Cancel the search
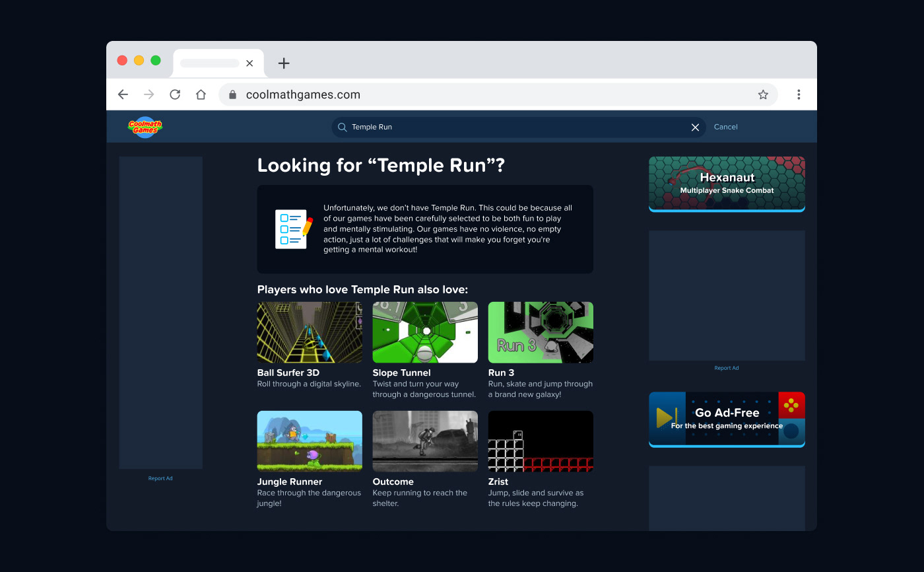 [x=726, y=127]
